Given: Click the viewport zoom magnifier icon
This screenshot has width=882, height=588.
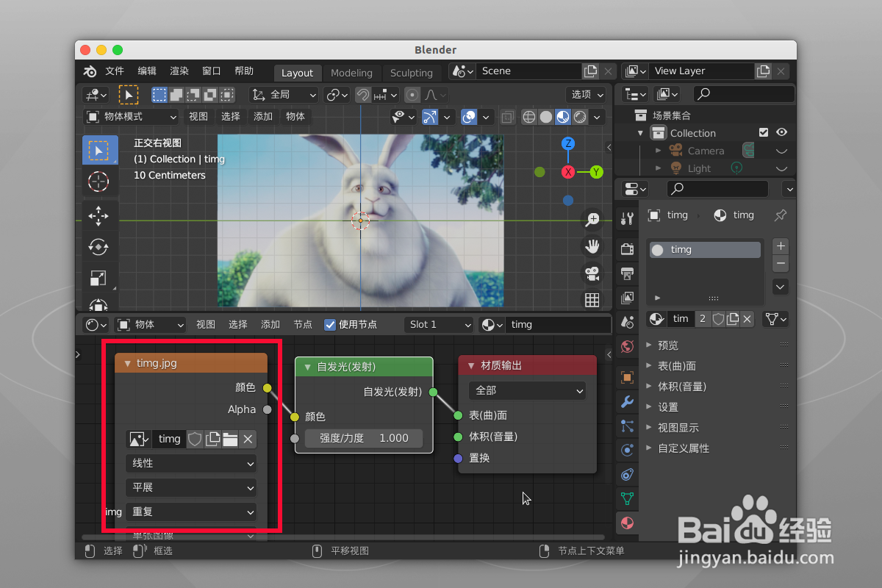Looking at the screenshot, I should 592,219.
